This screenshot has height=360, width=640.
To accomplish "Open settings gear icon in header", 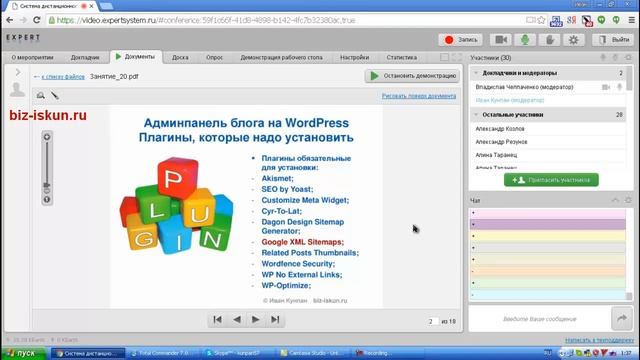I will tap(573, 40).
